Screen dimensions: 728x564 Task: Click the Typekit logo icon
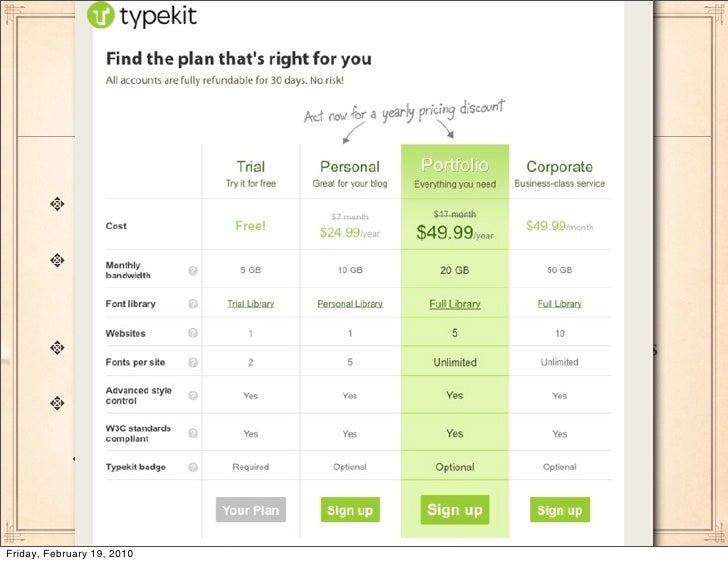click(100, 14)
